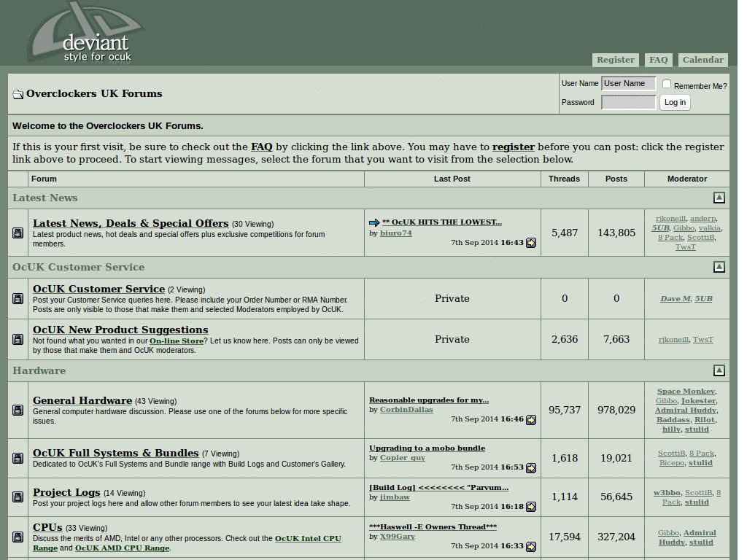This screenshot has width=747, height=560.
Task: Click the forum status icon beside Latest News, Deals & Special Offers
Action: click(x=18, y=233)
